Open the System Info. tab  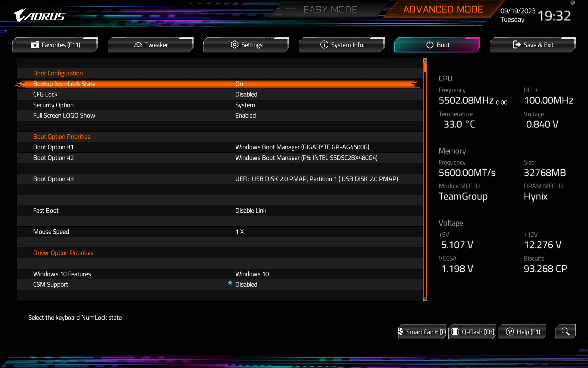click(342, 45)
